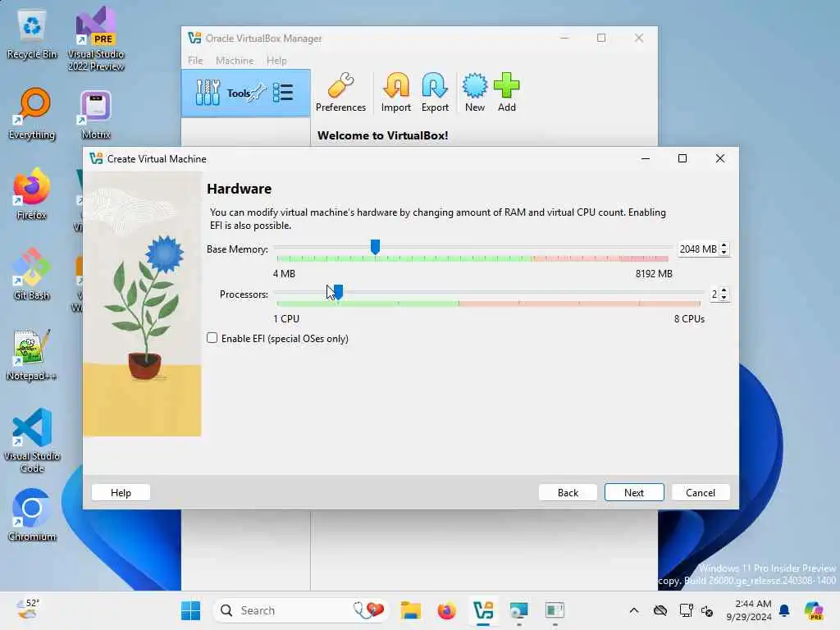840x630 pixels.
Task: Click the Tools pin icon
Action: tap(258, 92)
